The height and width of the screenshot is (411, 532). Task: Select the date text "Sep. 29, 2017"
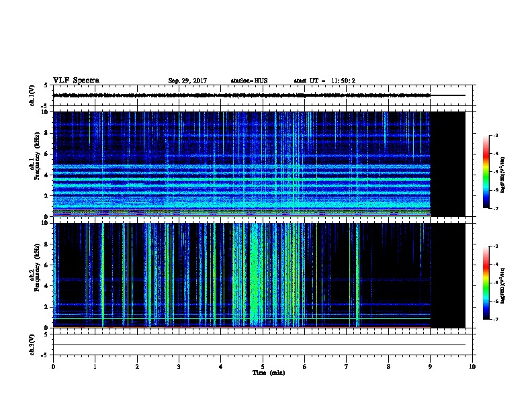(x=187, y=81)
